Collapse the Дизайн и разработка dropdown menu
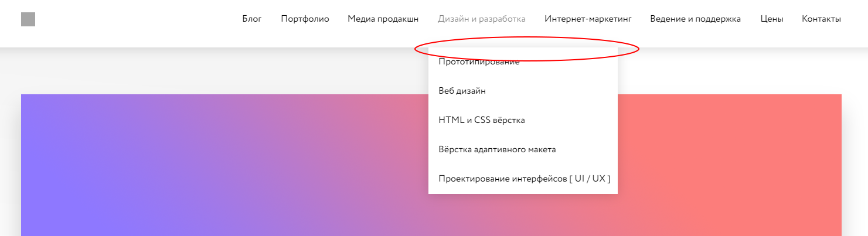 coord(481,19)
